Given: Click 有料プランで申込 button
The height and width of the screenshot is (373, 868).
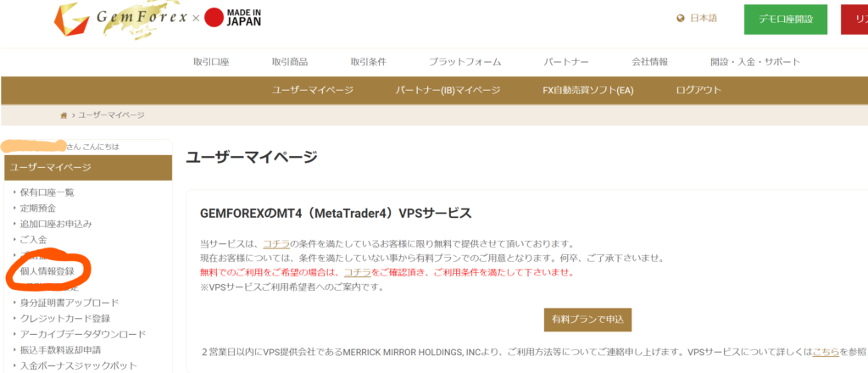Looking at the screenshot, I should pos(587,319).
